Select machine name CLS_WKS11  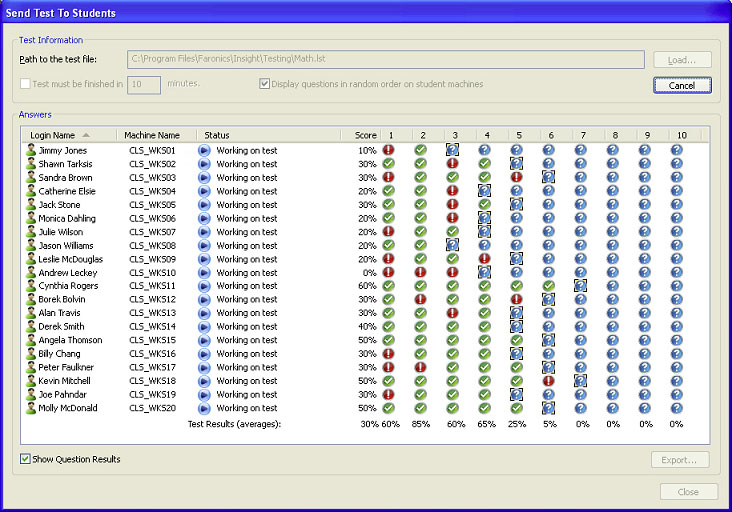[152, 286]
